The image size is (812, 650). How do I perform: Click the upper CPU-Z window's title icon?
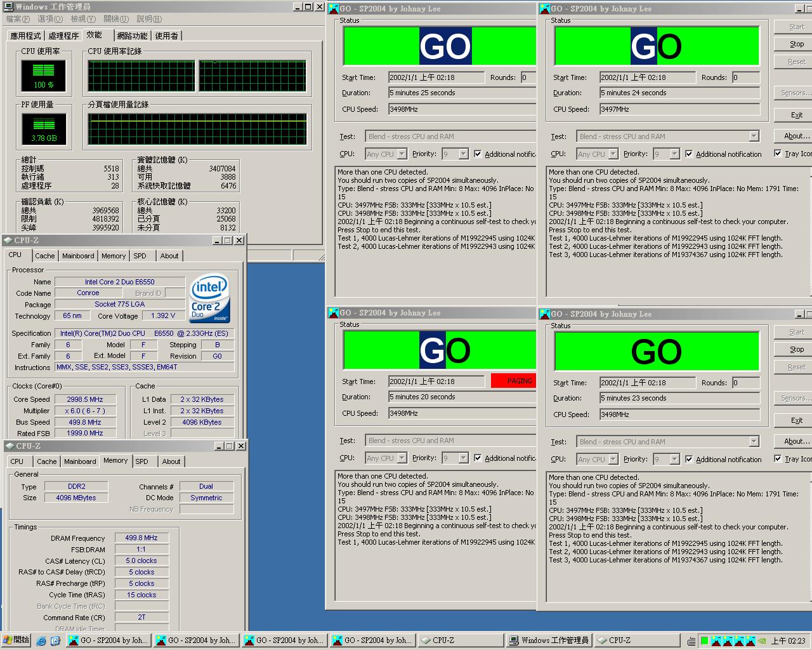coord(8,240)
